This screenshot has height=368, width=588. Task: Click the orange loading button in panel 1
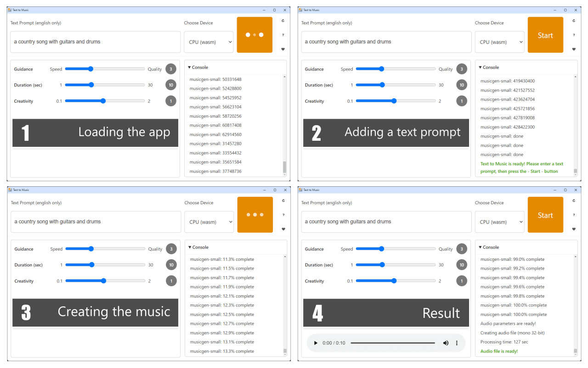tap(254, 35)
